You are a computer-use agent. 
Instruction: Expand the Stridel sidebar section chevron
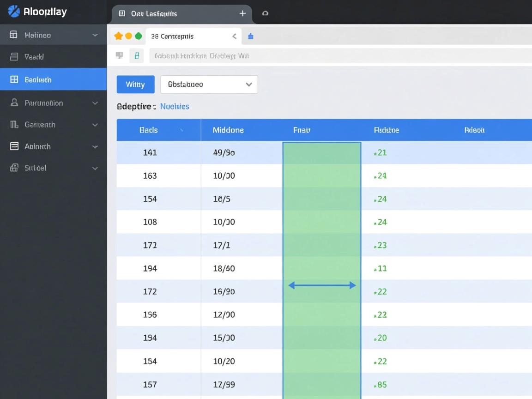coord(95,168)
